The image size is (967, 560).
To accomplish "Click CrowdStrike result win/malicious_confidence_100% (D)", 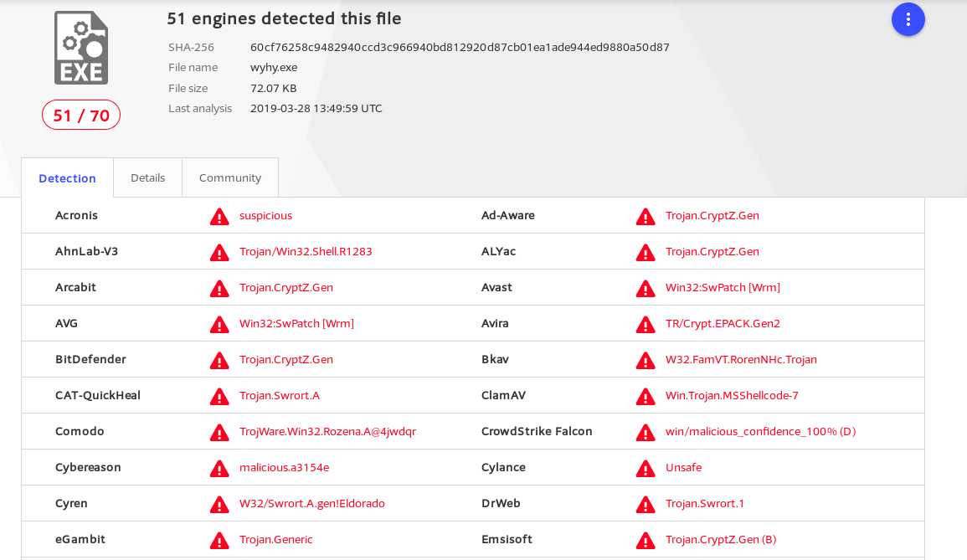I will coord(760,431).
